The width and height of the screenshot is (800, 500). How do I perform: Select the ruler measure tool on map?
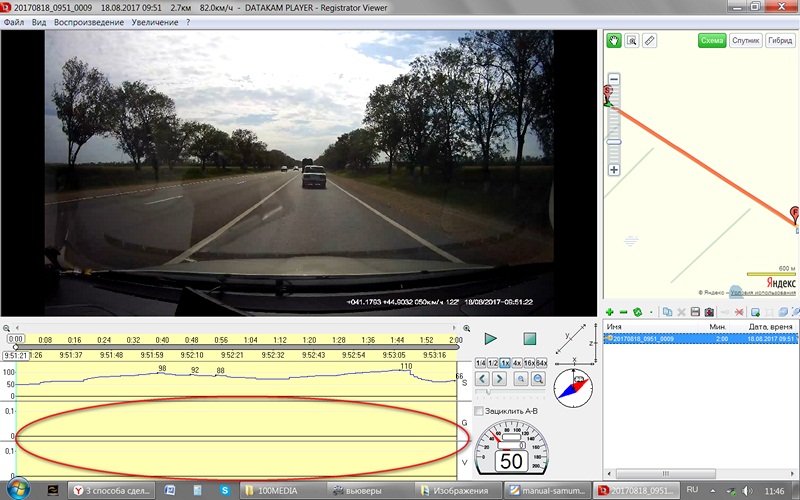(650, 41)
